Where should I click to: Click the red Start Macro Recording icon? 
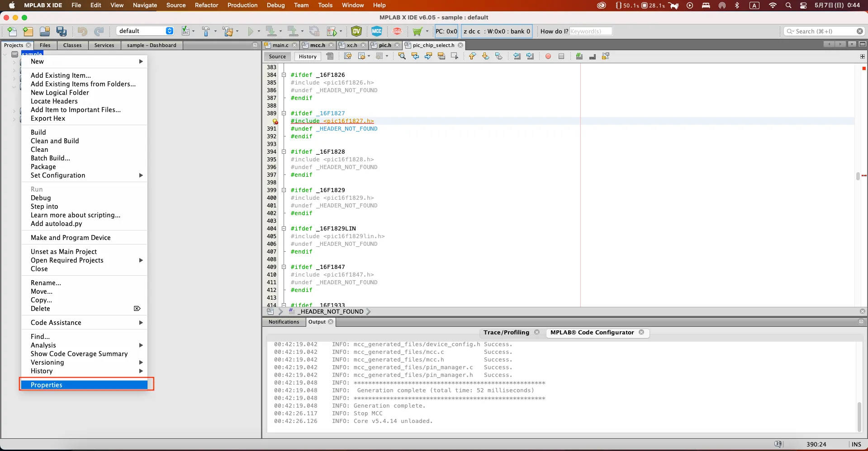[x=548, y=56]
